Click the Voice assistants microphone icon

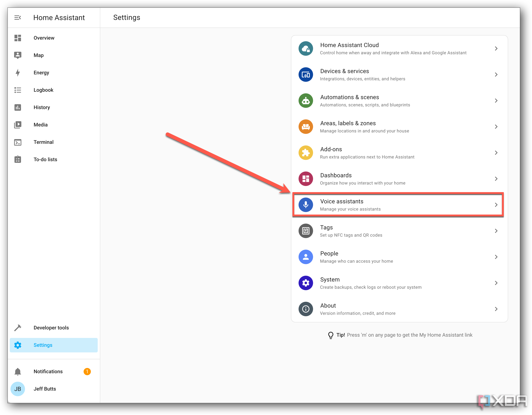pos(306,205)
